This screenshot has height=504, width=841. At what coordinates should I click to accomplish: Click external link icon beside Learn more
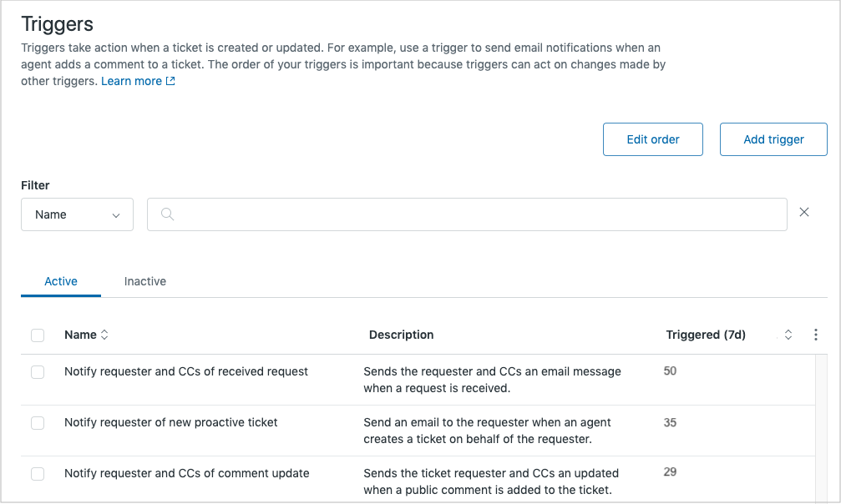171,82
